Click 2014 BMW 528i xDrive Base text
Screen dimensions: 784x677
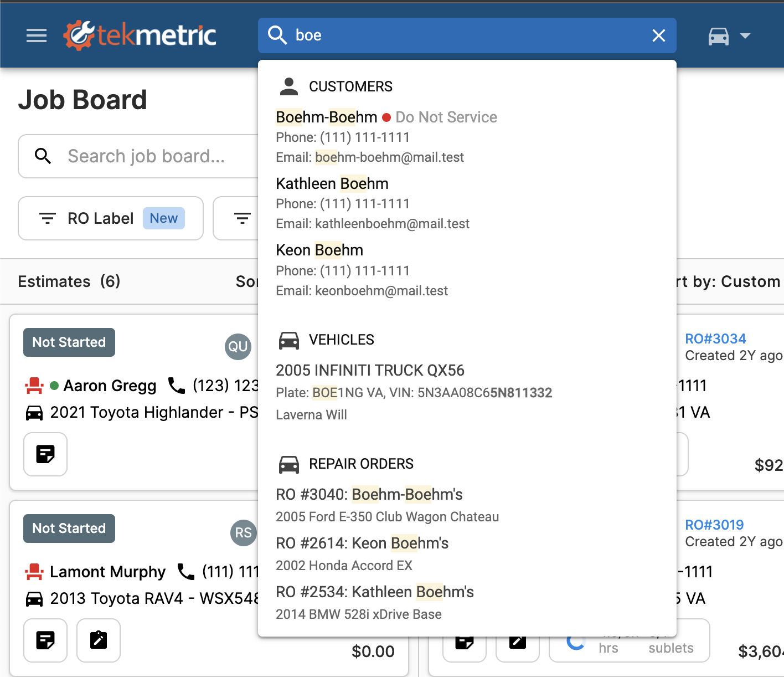(359, 614)
